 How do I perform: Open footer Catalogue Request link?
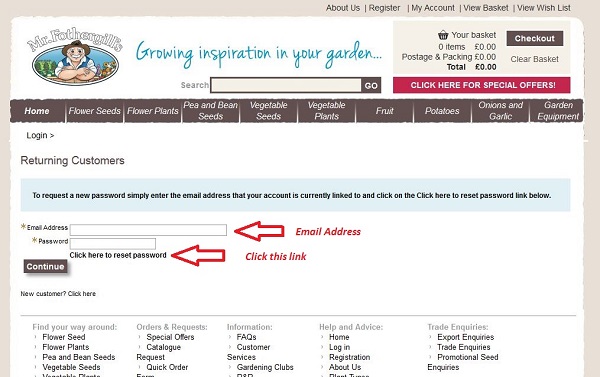click(x=163, y=347)
